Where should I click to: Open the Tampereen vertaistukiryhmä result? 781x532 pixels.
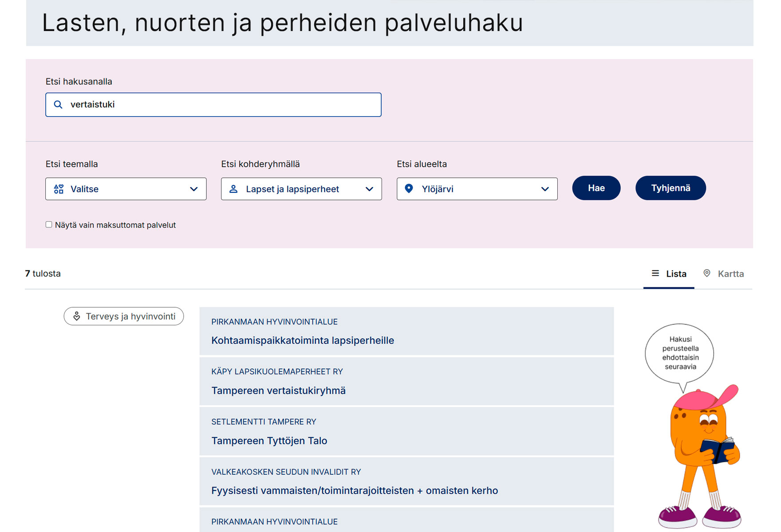click(278, 391)
